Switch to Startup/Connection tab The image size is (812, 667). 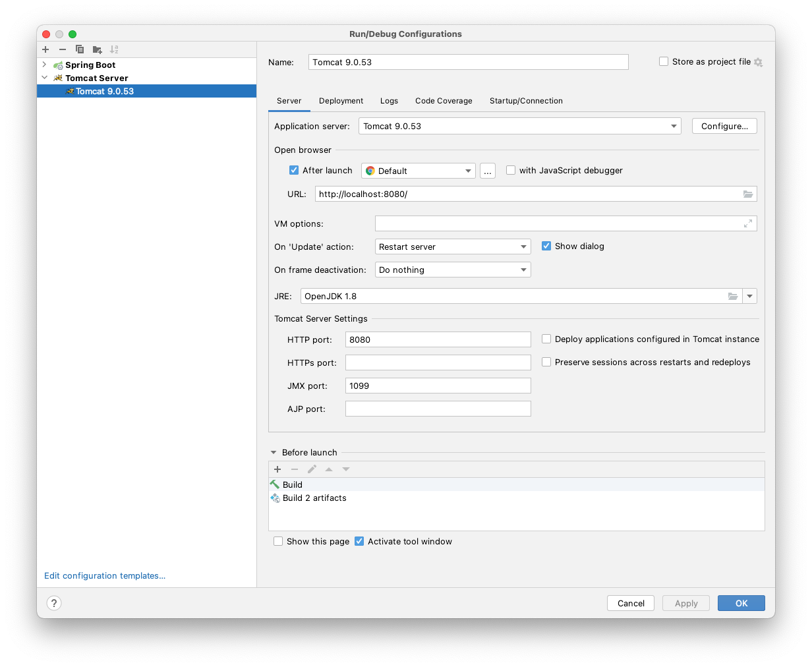pos(526,101)
